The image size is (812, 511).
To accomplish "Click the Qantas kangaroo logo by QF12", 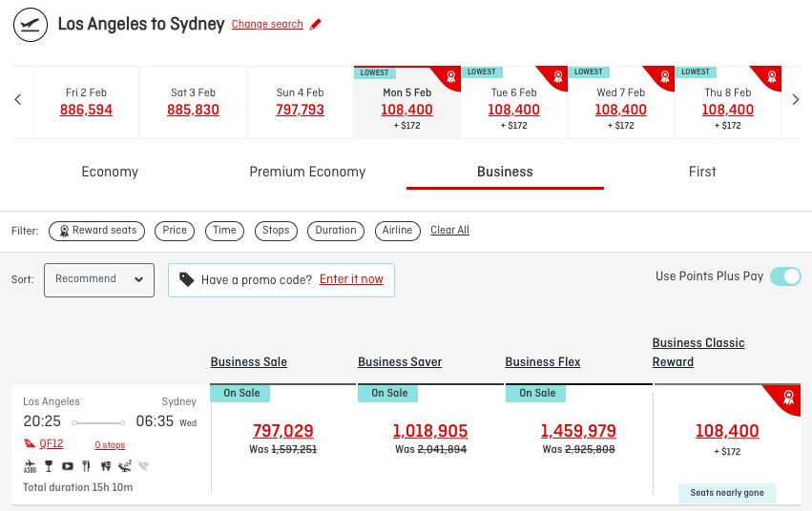I will pos(30,443).
